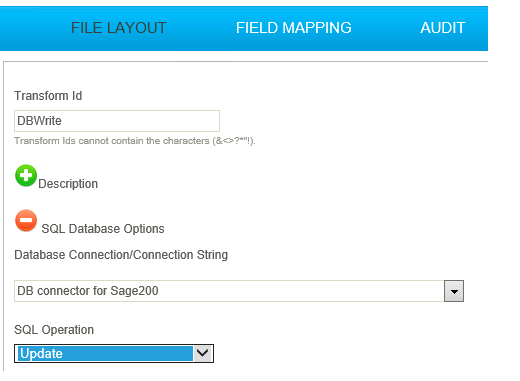Collapse SQL Database Options with red minus

click(26, 220)
